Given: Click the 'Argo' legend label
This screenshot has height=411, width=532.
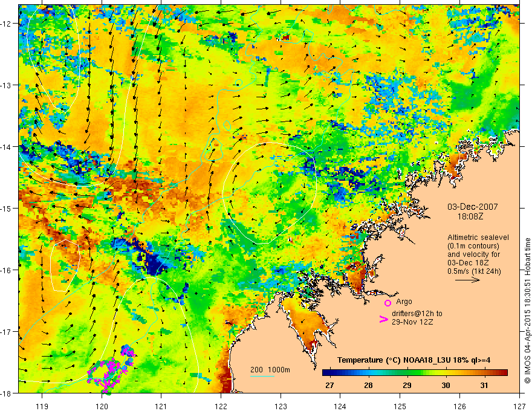Looking at the screenshot, I should coord(404,302).
